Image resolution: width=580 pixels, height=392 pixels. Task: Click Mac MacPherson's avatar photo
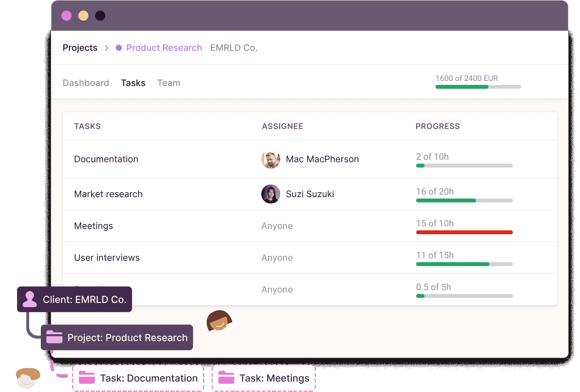[x=271, y=159]
